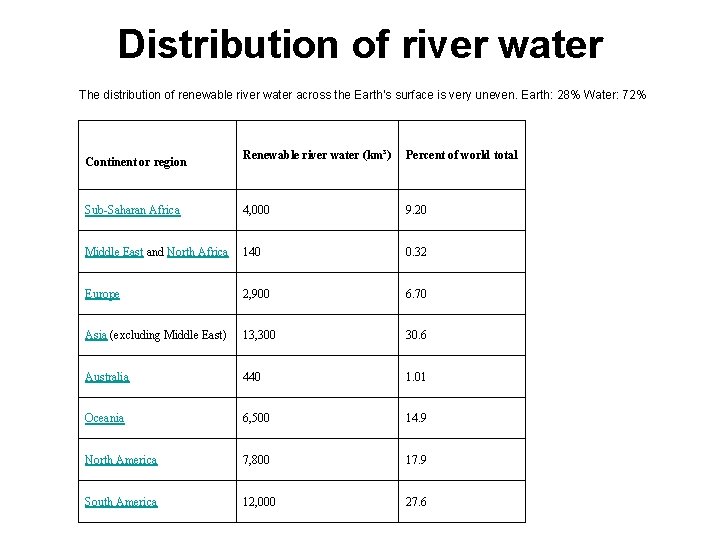
Task: Click the subtitle sentence about uneven distribution
Action: click(362, 95)
